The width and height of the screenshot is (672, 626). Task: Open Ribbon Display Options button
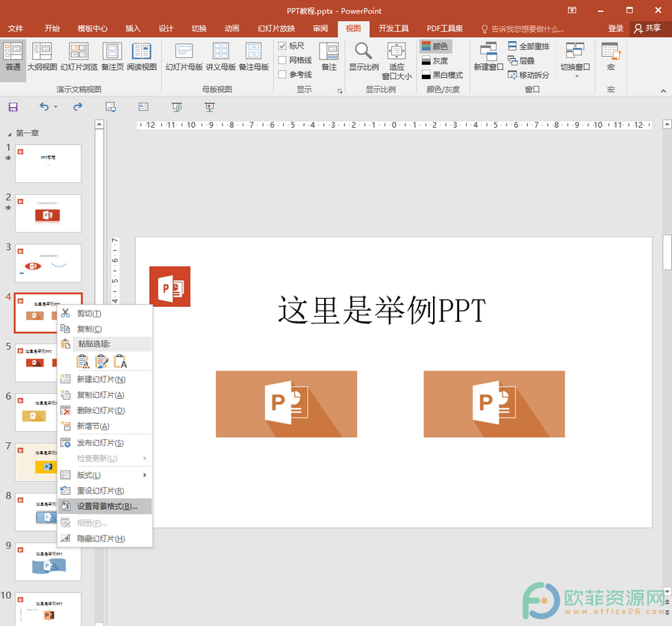click(x=572, y=10)
